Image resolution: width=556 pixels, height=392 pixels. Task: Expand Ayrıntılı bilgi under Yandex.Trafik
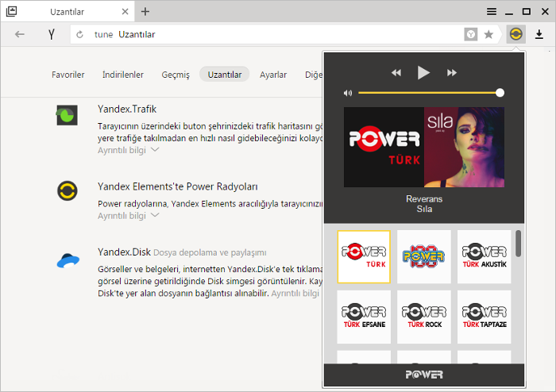coord(129,150)
